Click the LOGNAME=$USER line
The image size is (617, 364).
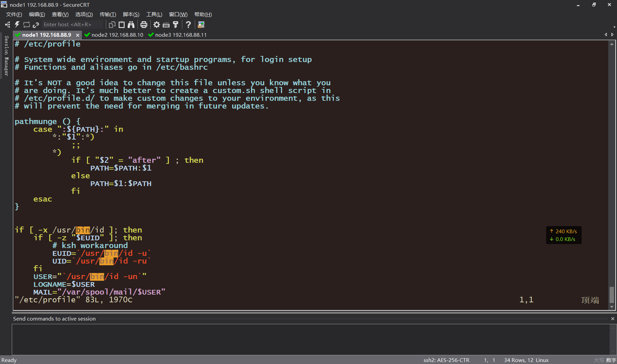click(64, 284)
